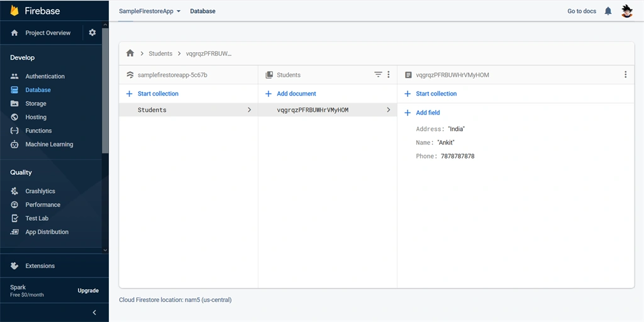Click the Hosting globe icon

[14, 117]
